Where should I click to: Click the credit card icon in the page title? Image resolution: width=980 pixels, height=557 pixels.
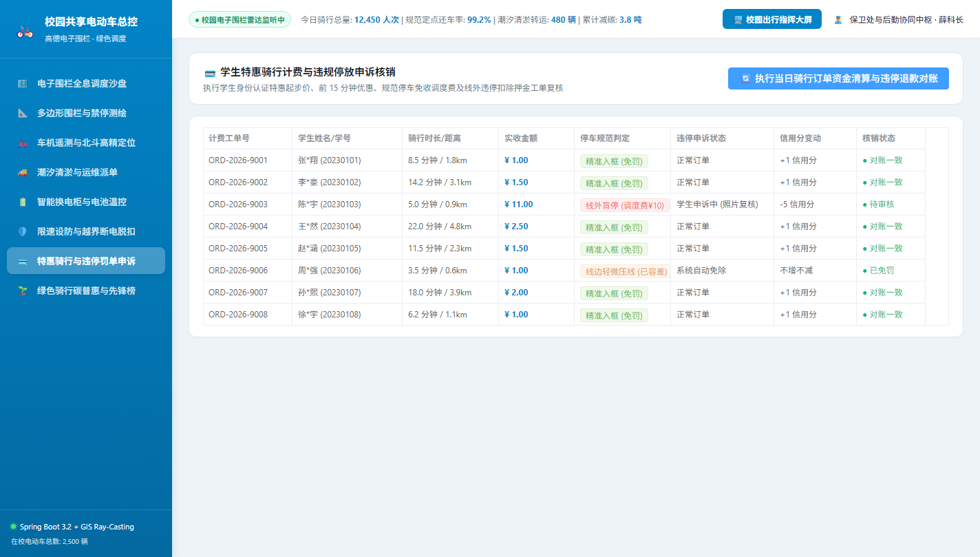pyautogui.click(x=210, y=72)
